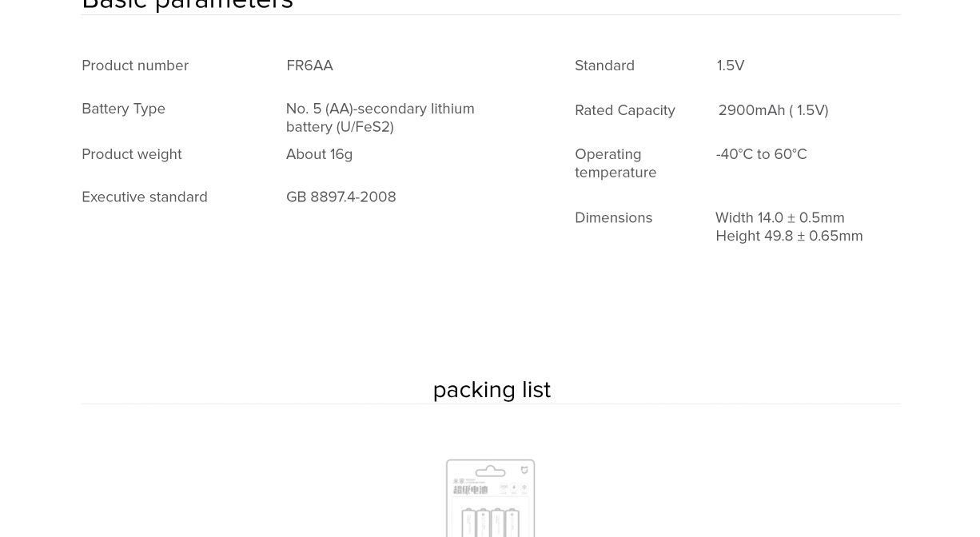This screenshot has height=537, width=980.
Task: Select the "Product number" label
Action: tap(135, 66)
